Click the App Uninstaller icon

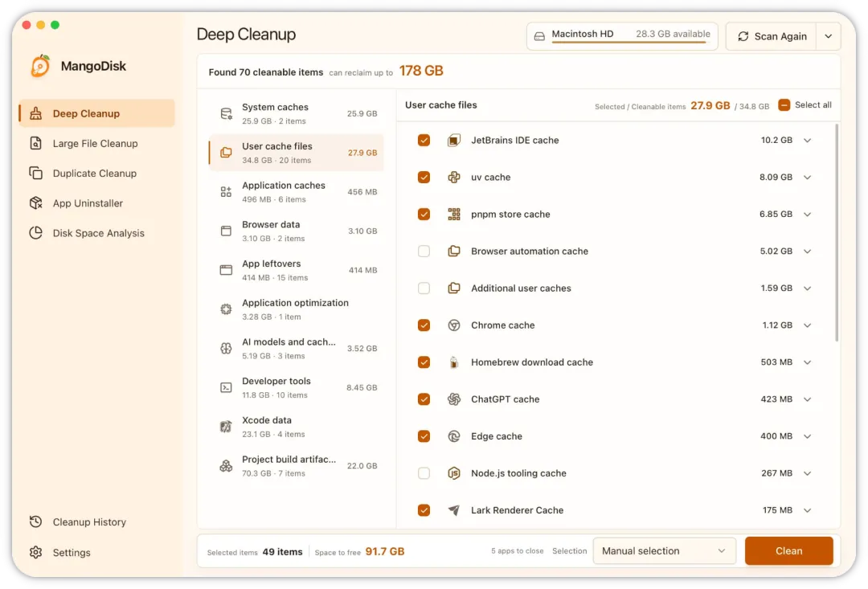coord(36,203)
